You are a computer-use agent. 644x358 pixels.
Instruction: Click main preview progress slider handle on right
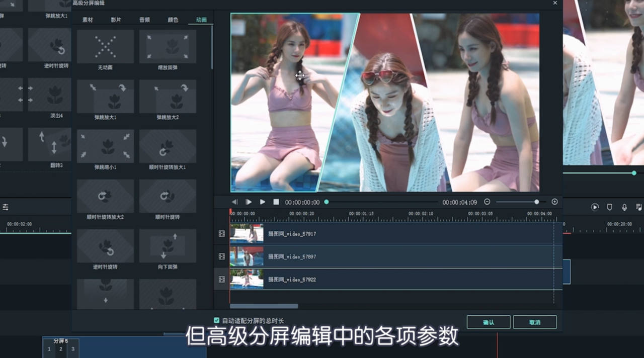tap(634, 173)
